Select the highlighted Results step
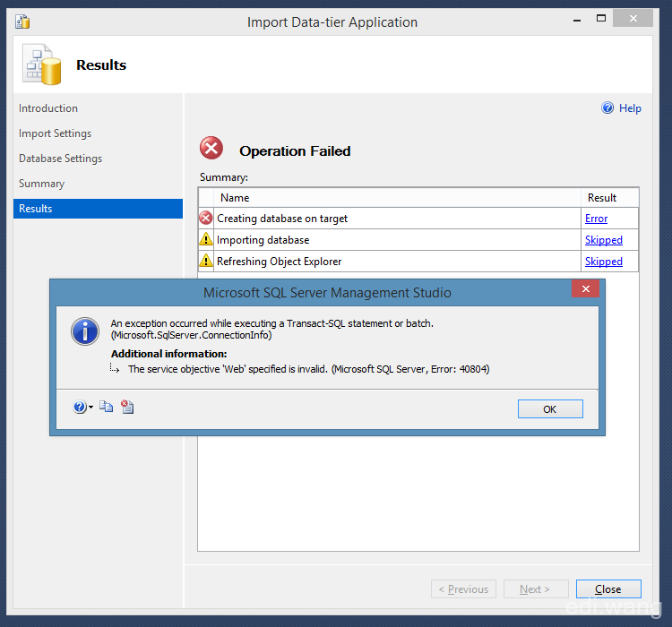672x627 pixels. (x=99, y=209)
